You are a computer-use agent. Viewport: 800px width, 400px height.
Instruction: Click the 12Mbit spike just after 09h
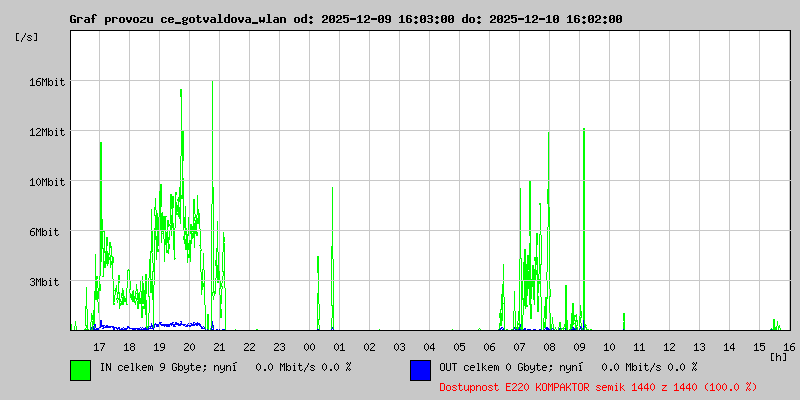[x=584, y=229]
